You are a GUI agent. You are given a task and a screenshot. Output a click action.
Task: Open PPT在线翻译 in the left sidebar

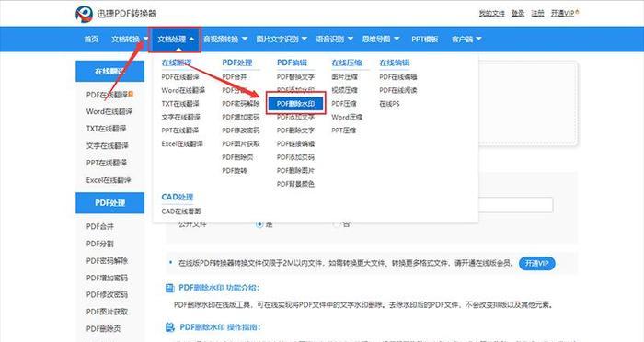107,163
